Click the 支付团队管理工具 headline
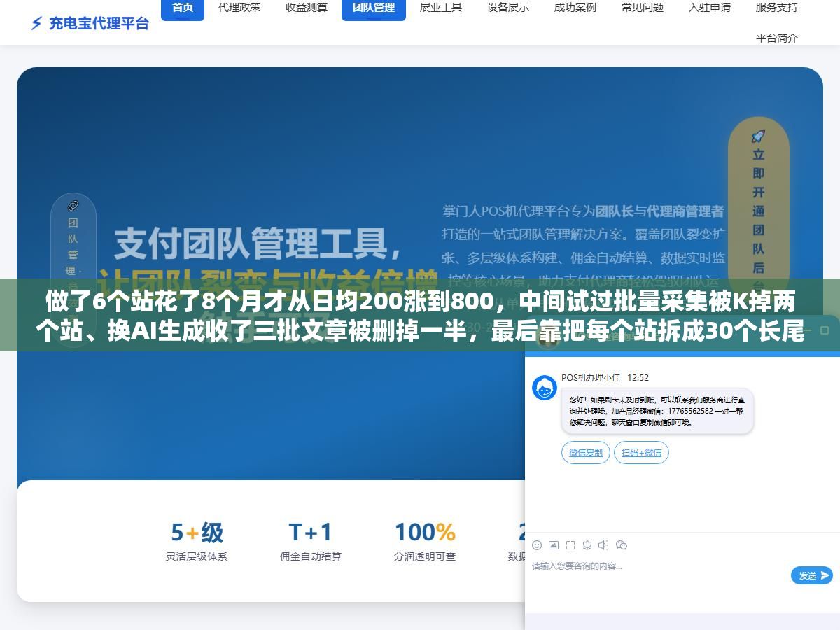 point(258,243)
